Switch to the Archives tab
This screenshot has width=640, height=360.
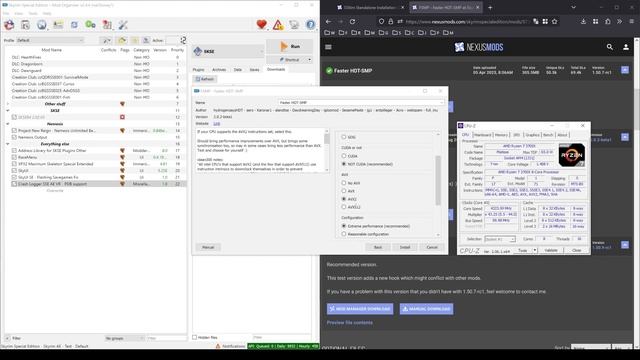click(219, 70)
